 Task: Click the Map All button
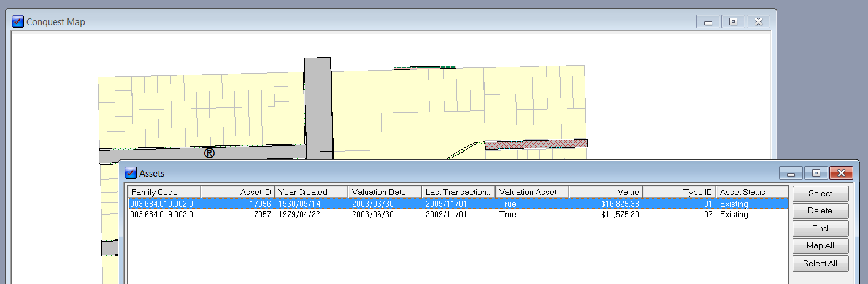820,246
